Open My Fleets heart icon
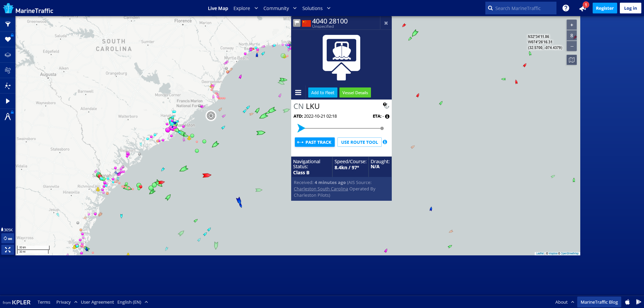The image size is (644, 308). (x=8, y=40)
